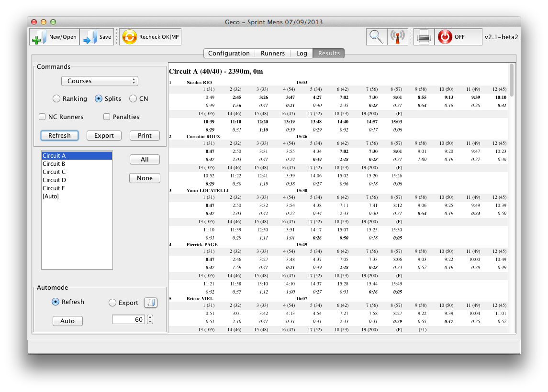Open the Courses dropdown
Viewport: 548px width, 392px height.
coord(100,81)
